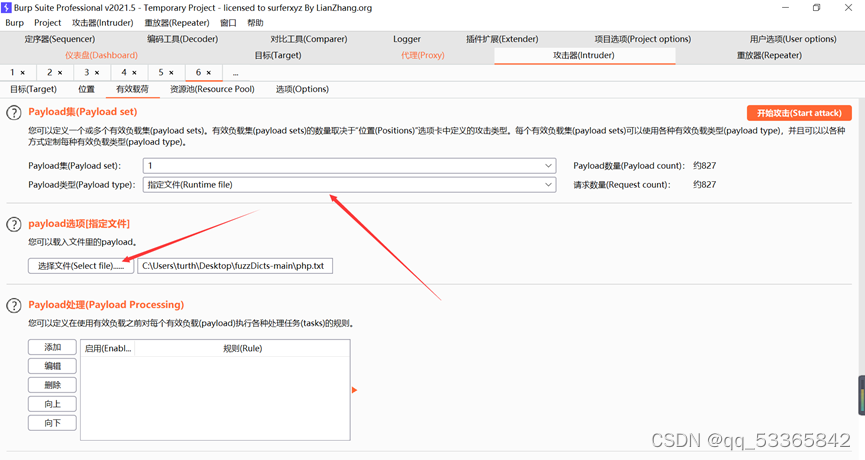Screen dimensions: 865x460
Task: Switch to the Logger tab
Action: [407, 39]
